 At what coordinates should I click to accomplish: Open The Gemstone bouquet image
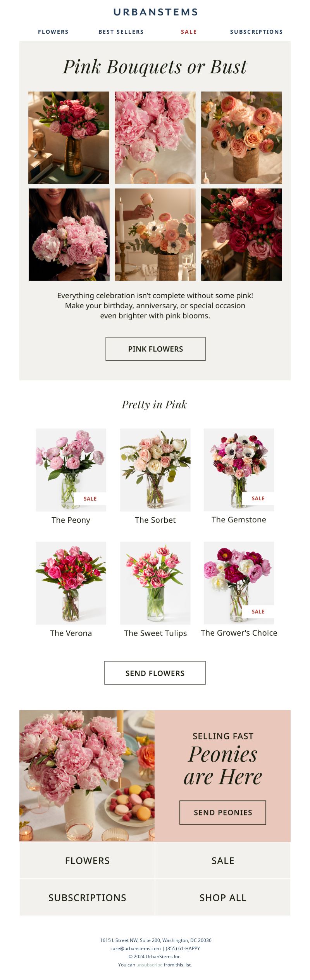tap(239, 470)
